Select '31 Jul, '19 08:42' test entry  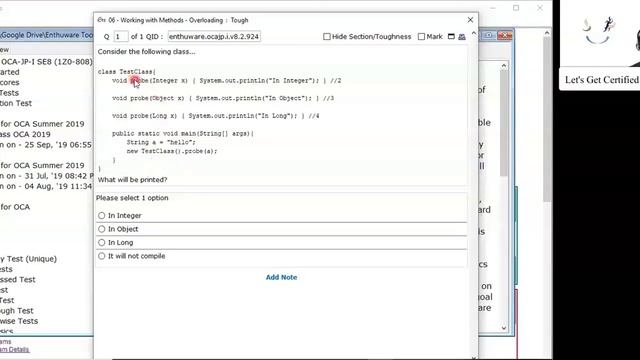pyautogui.click(x=47, y=176)
